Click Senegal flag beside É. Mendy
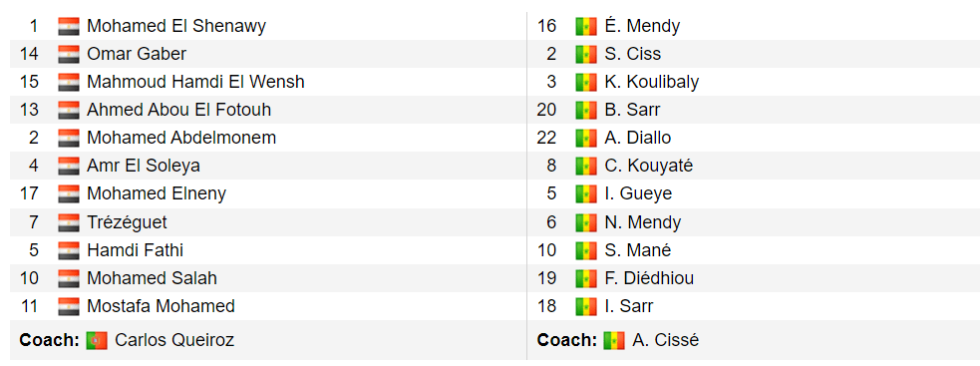Viewport: 980px width, 366px height. [586, 26]
